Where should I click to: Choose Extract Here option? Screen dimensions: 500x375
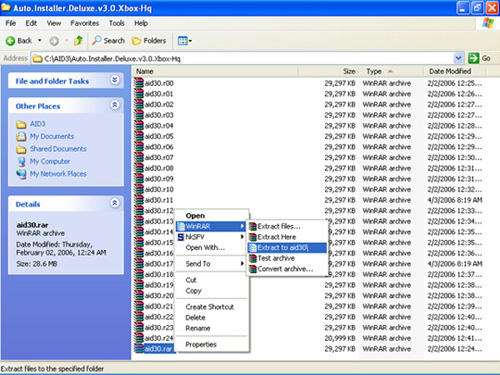(287, 237)
